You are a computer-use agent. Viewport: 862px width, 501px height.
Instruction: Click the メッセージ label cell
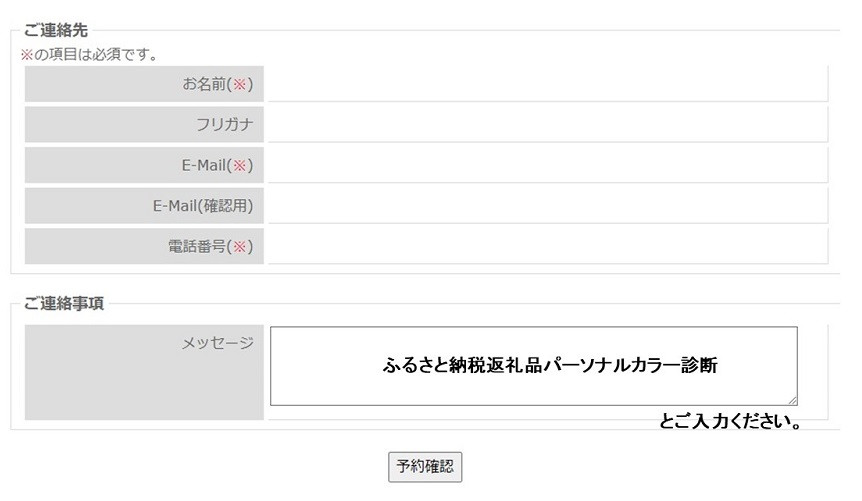144,372
